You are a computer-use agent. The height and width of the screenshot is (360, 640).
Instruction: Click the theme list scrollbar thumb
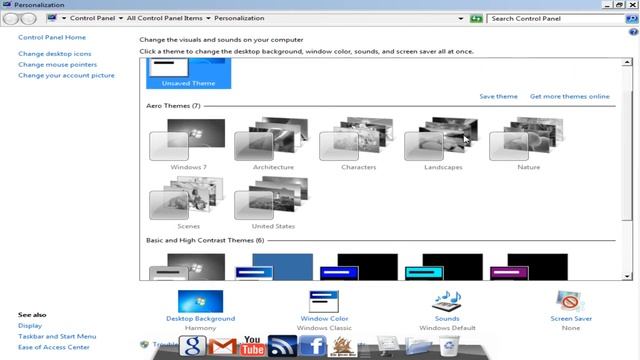(627, 155)
